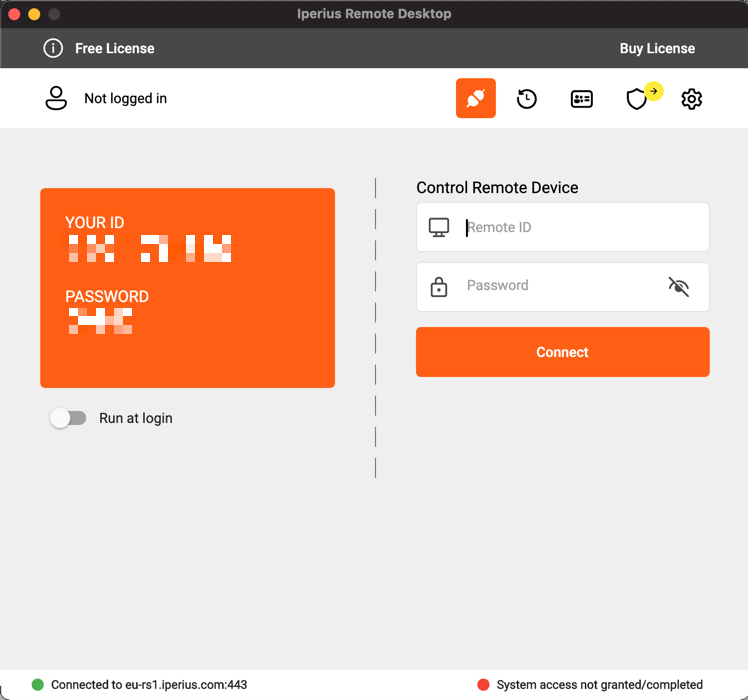Click 'System access not granted/completed' status text

pyautogui.click(x=600, y=685)
